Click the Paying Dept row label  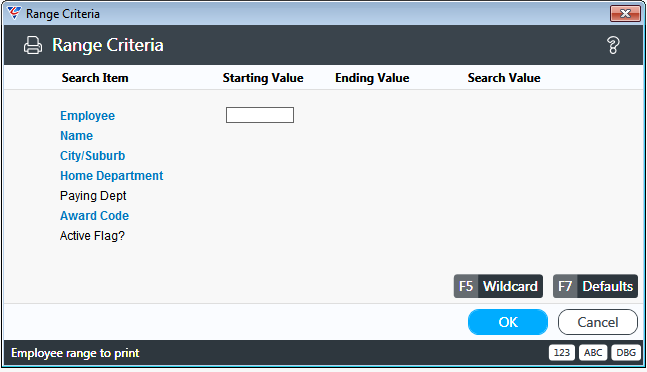93,196
